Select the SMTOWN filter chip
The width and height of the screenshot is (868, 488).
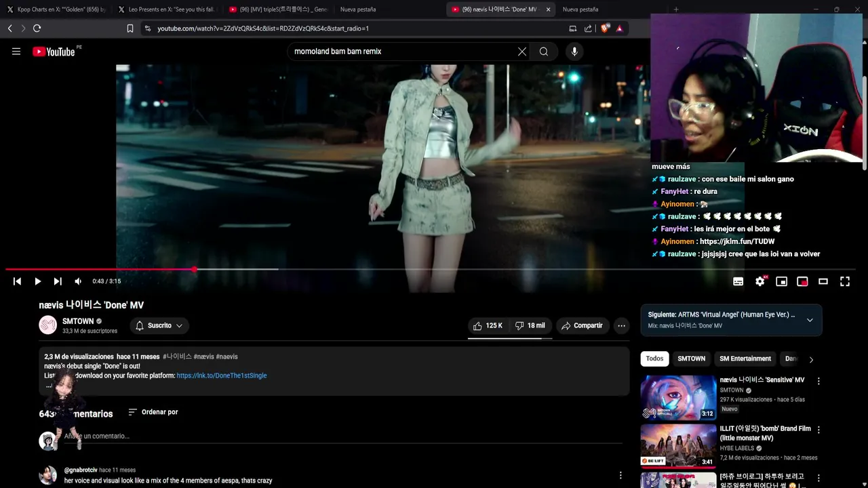pos(692,359)
